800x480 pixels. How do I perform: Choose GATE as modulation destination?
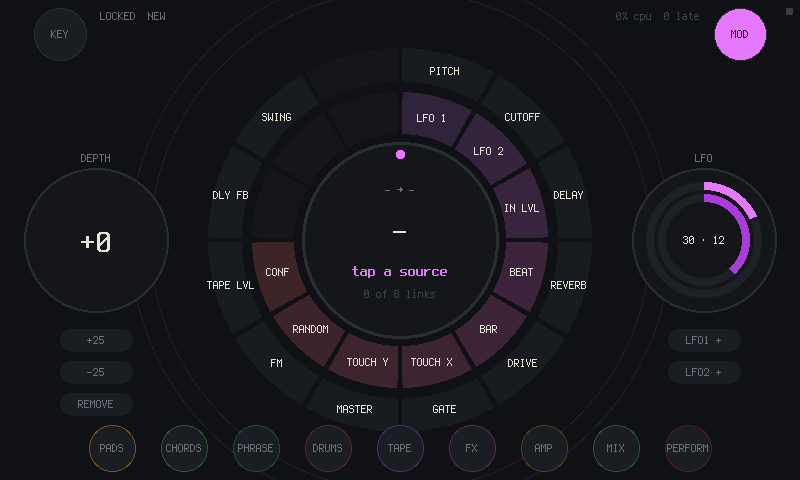tap(444, 409)
